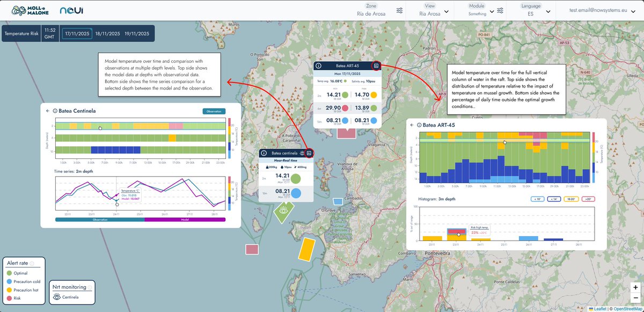Select blue raft marker near Cambados
644x312 pixels.
click(x=338, y=201)
